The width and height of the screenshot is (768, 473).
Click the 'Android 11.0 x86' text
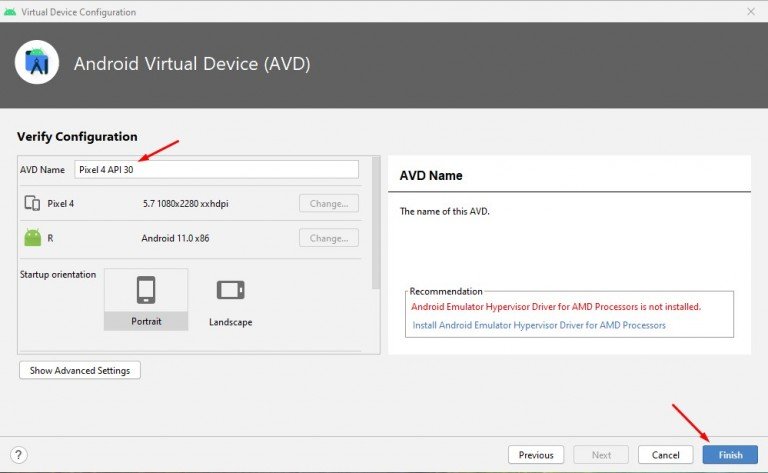[175, 238]
